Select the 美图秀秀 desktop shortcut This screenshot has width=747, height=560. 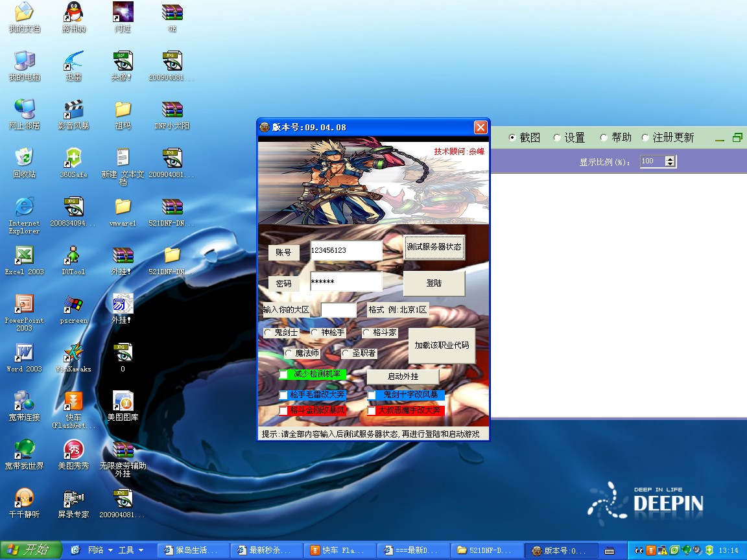(x=73, y=454)
